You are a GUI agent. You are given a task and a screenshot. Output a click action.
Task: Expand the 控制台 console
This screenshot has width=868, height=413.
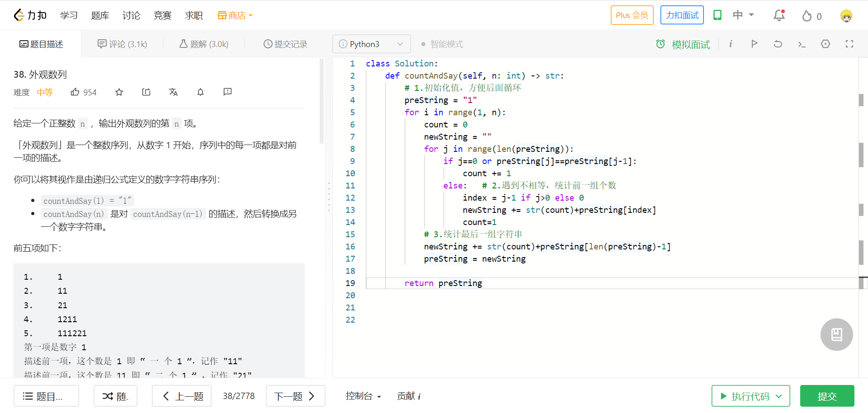pos(363,396)
